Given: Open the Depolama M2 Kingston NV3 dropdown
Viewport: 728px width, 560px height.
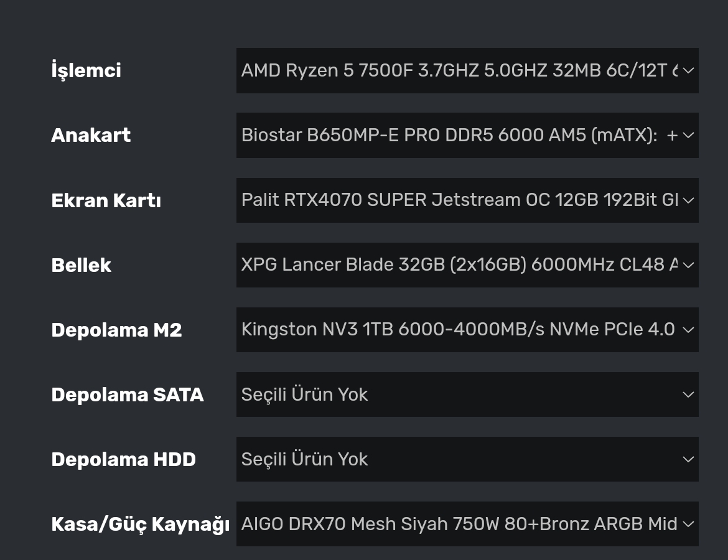Looking at the screenshot, I should pos(459,329).
